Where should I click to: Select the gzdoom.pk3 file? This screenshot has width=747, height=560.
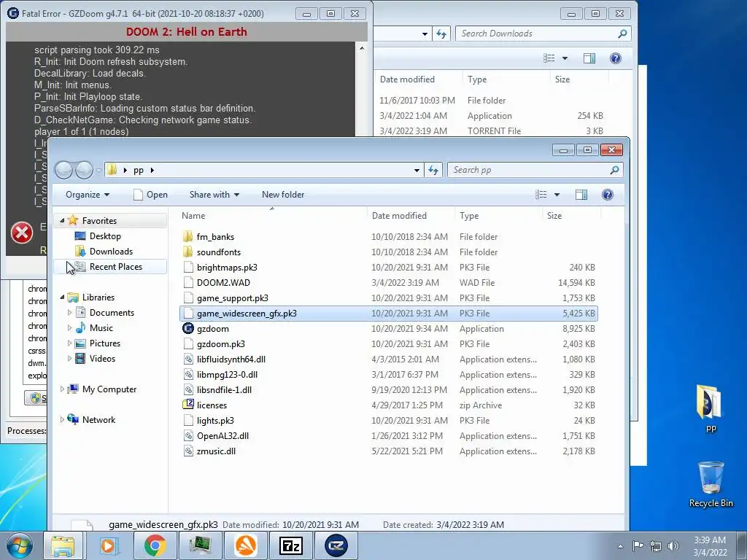point(388,344)
